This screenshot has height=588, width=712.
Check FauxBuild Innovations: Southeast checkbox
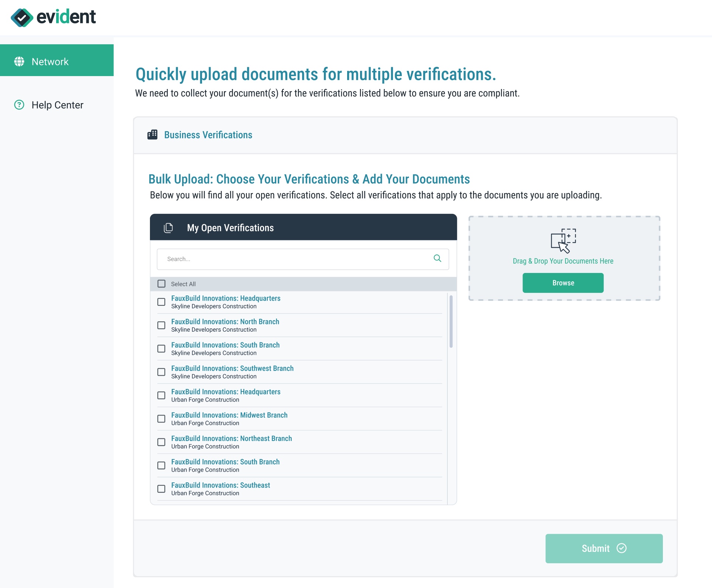(161, 489)
